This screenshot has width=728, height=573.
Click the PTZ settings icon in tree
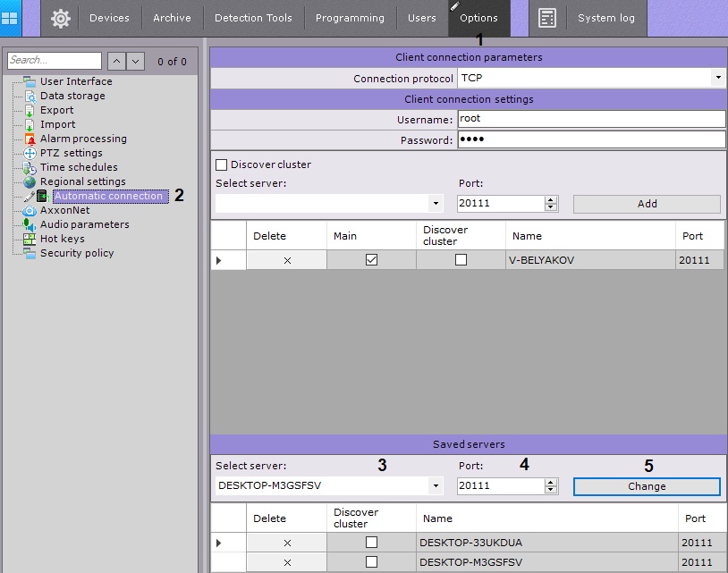coord(30,154)
